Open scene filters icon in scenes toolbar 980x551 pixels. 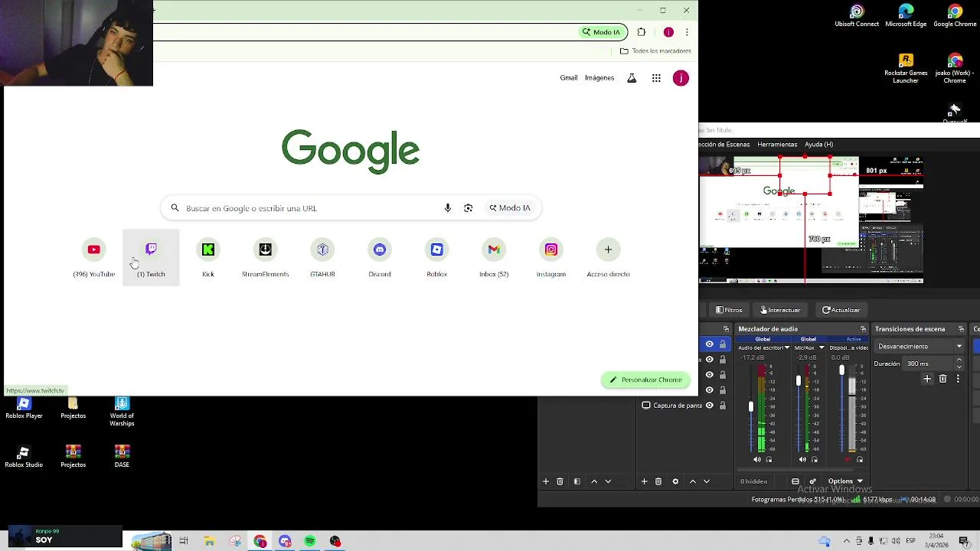point(577,481)
